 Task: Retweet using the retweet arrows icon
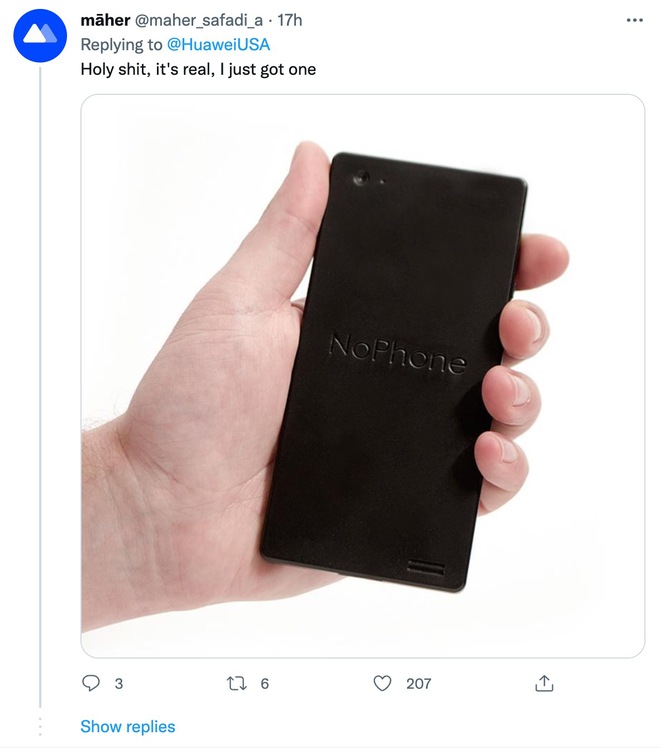237,683
